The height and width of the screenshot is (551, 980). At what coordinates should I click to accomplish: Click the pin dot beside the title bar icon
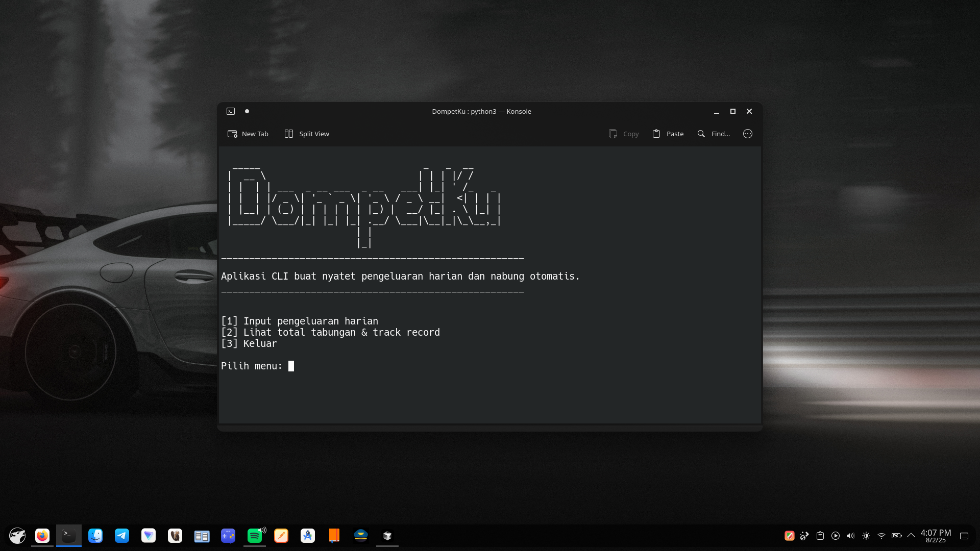click(247, 111)
